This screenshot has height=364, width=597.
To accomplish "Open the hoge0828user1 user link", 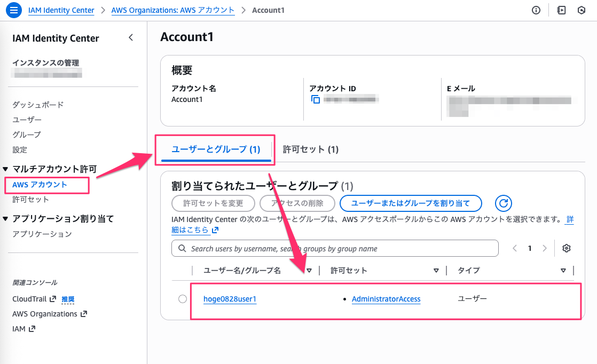I will coord(230,299).
